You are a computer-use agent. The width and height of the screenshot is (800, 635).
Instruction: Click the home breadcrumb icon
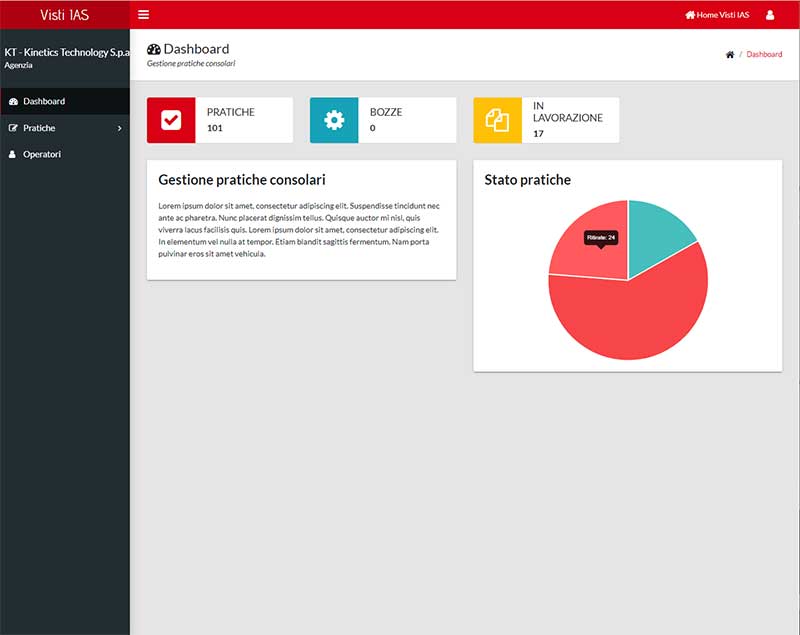coord(730,55)
